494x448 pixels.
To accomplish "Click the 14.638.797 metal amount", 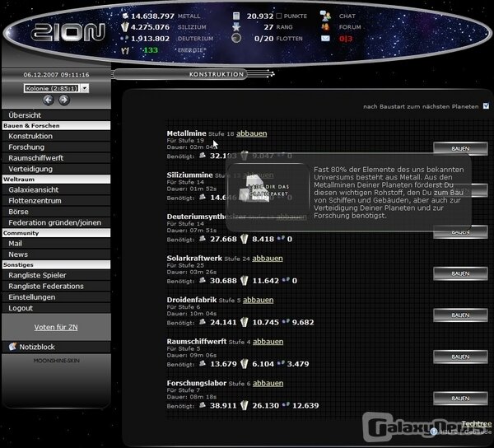I will (152, 16).
